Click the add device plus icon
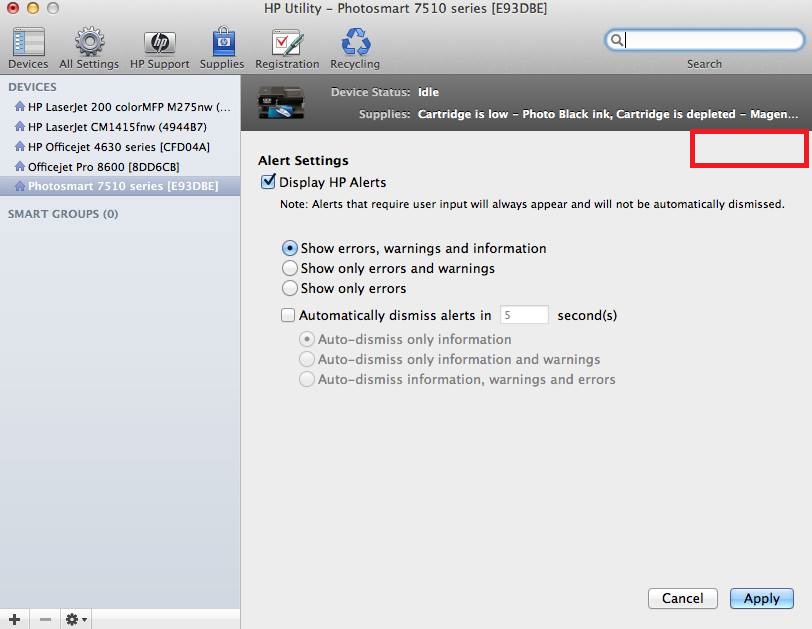This screenshot has height=629, width=812. 13,619
